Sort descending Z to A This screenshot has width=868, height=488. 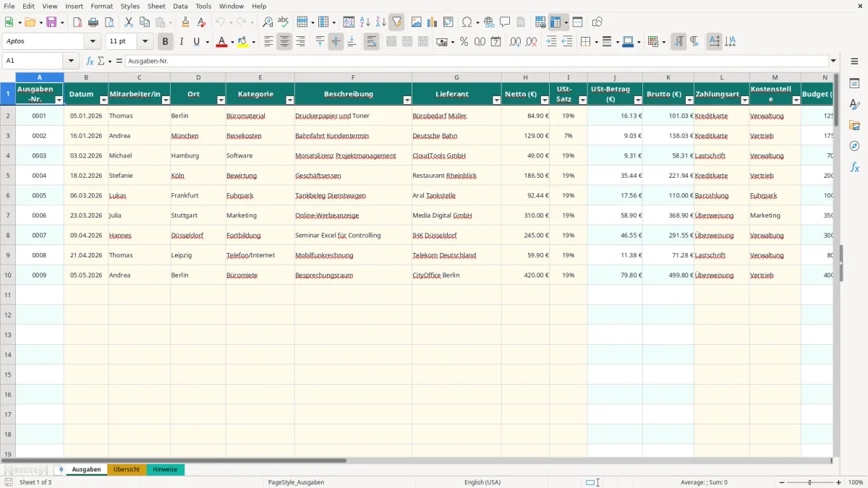381,22
